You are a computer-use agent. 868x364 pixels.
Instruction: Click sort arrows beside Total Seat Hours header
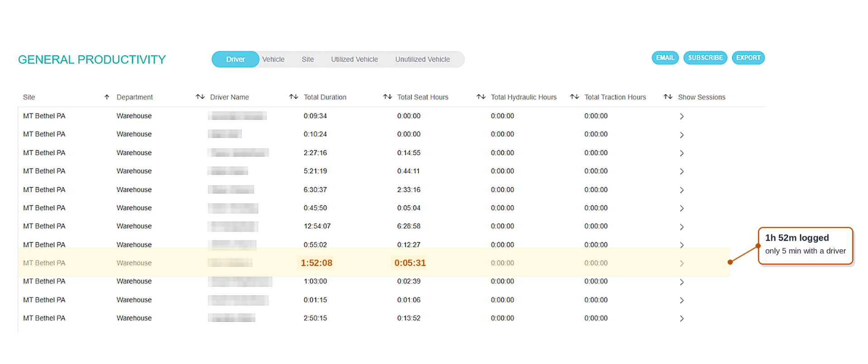pos(481,97)
